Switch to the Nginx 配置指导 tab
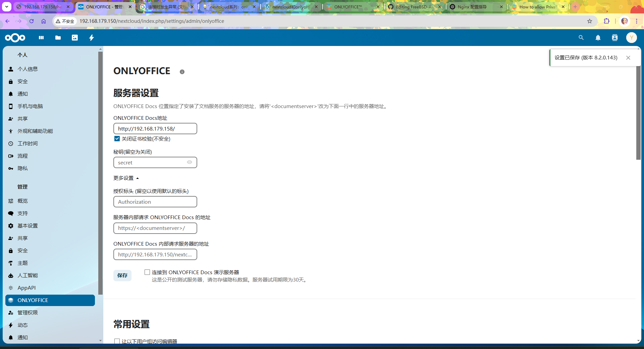This screenshot has width=644, height=349. (x=476, y=7)
